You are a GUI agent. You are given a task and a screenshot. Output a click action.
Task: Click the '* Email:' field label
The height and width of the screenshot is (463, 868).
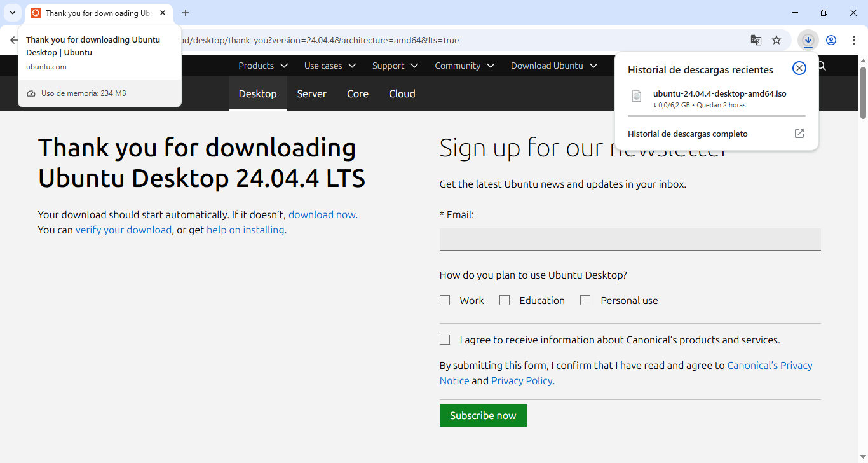tap(457, 215)
